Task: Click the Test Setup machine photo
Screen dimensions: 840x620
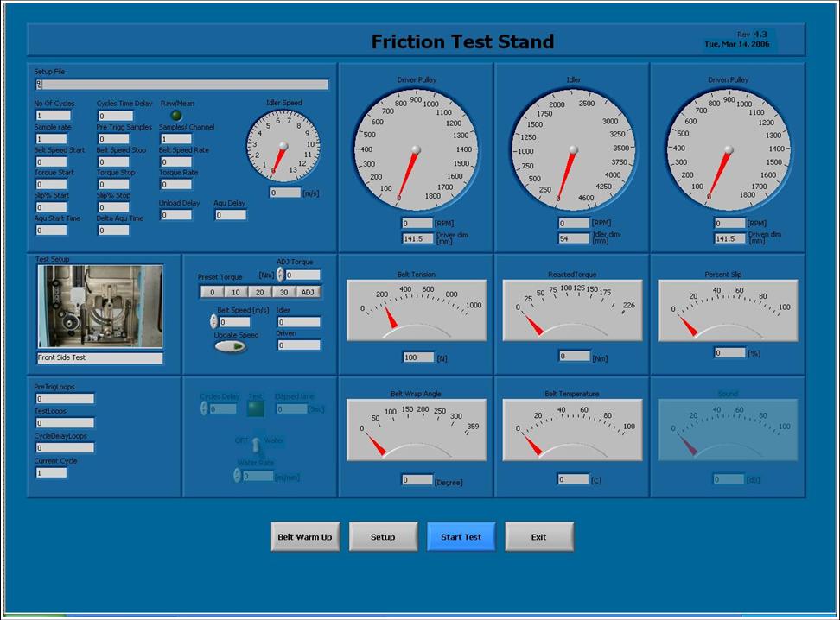Action: pos(99,307)
